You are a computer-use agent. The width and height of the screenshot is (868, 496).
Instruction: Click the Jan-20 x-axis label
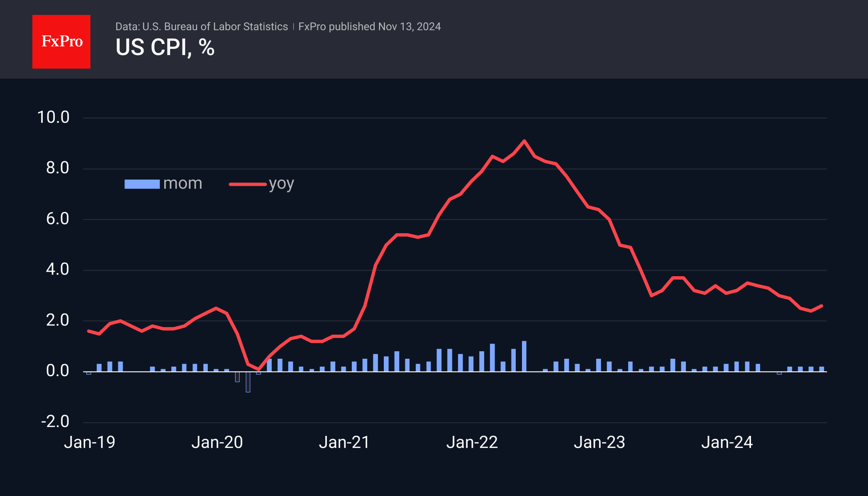click(217, 443)
